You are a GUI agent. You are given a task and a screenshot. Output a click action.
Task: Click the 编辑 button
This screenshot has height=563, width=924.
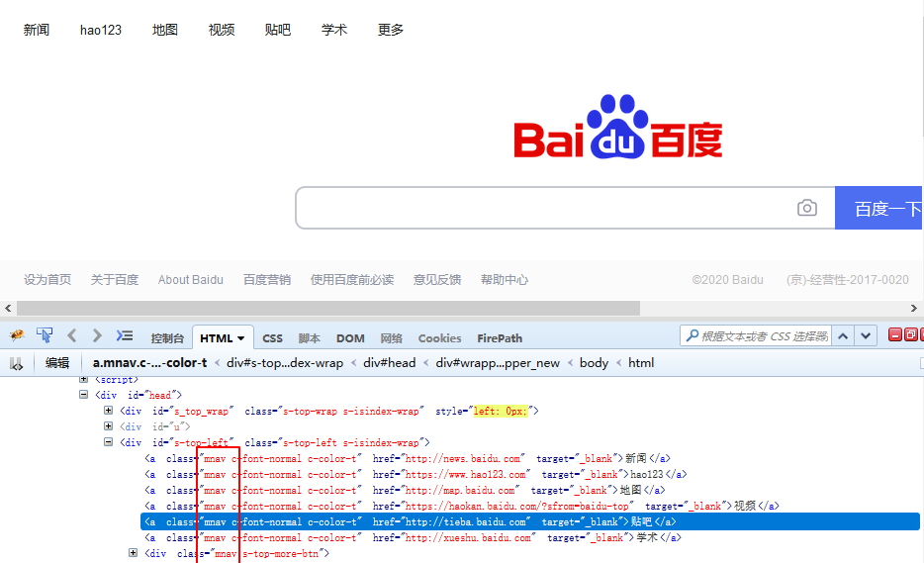coord(57,363)
